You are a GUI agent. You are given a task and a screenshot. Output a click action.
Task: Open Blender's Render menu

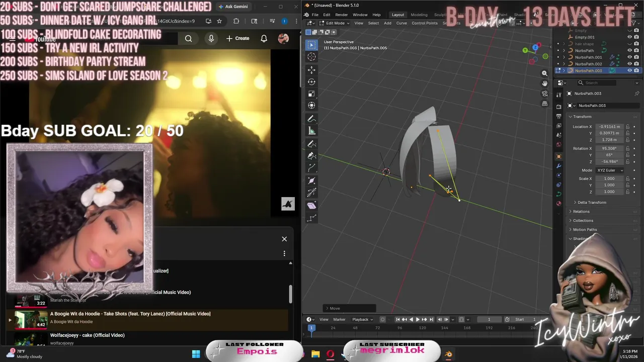pos(341,15)
